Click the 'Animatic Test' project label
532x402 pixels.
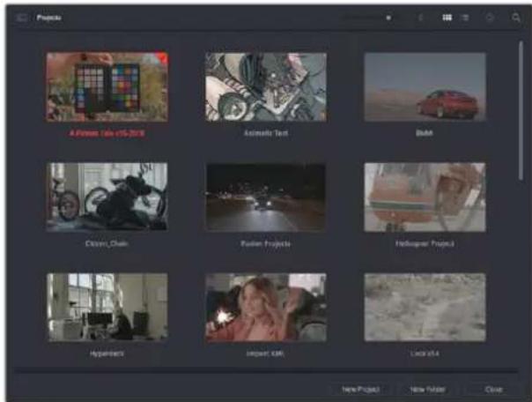click(x=266, y=133)
